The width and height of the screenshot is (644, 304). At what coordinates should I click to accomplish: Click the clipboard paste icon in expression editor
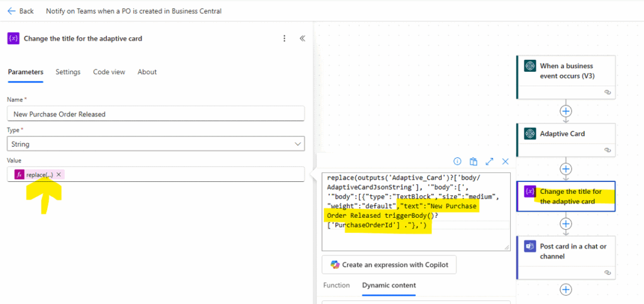pyautogui.click(x=474, y=161)
